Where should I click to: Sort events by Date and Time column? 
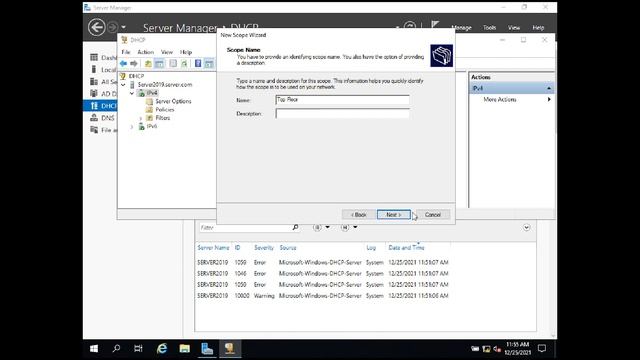pos(406,248)
